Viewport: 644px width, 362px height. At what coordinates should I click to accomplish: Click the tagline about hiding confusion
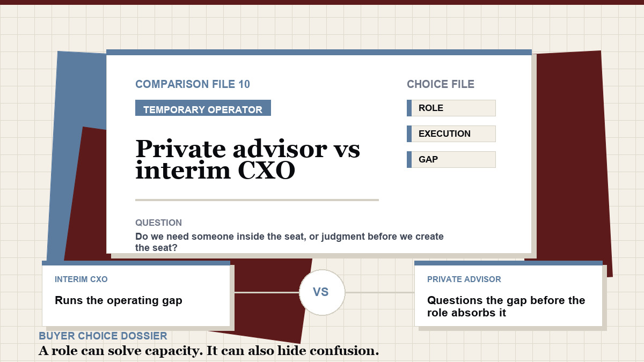pos(209,351)
